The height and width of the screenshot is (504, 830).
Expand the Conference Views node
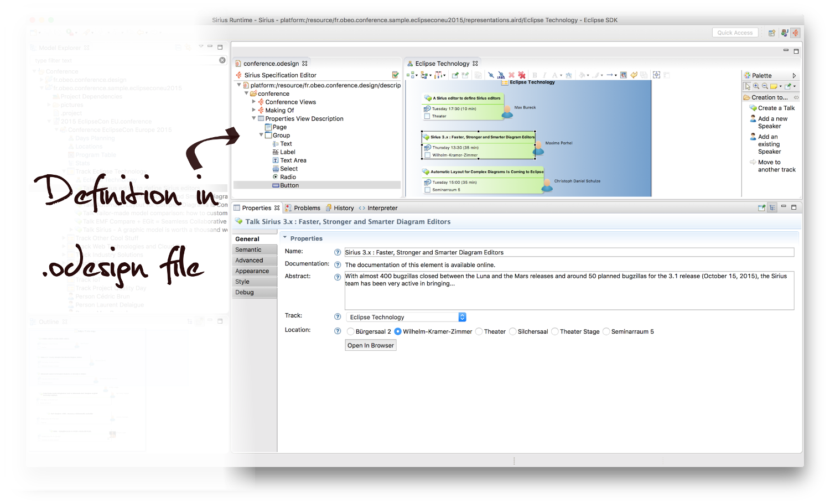point(254,102)
